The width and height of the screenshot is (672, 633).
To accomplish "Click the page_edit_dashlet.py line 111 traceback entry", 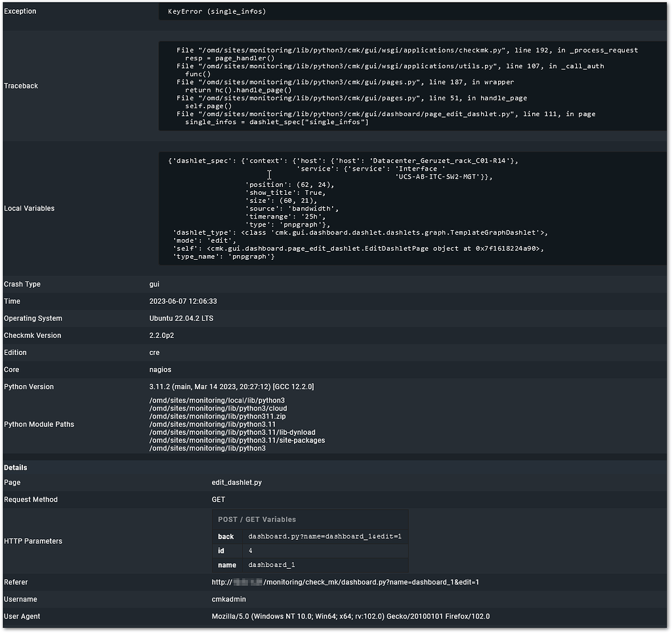I will click(x=386, y=114).
